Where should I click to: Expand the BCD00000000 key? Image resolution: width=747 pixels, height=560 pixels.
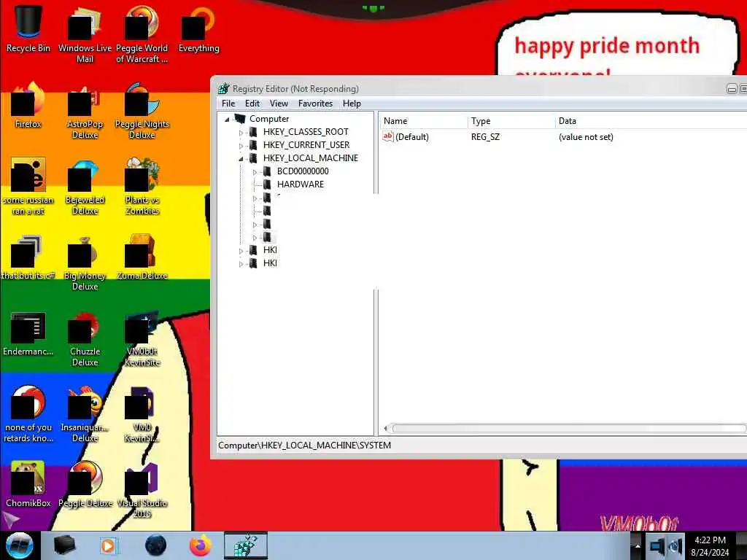255,172
